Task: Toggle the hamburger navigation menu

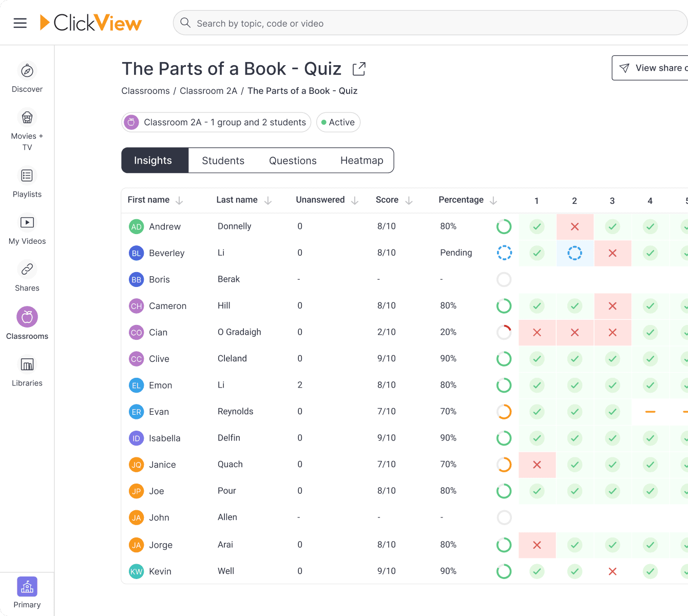Action: click(20, 23)
